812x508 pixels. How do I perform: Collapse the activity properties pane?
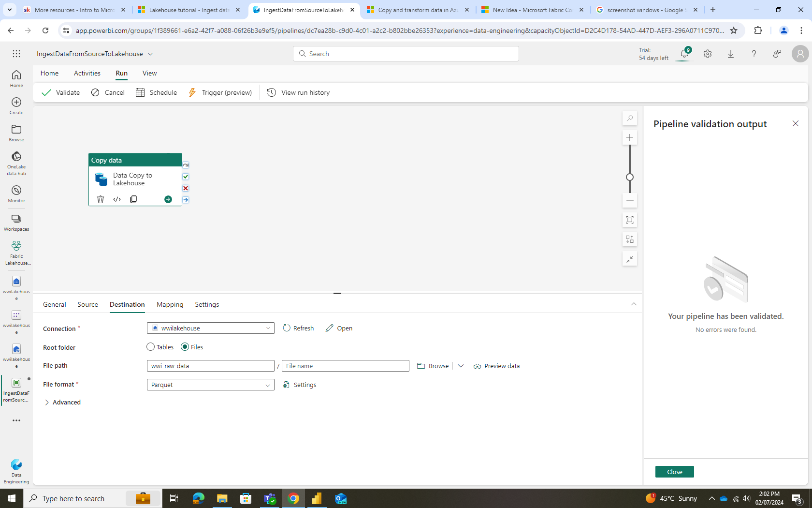(x=634, y=304)
